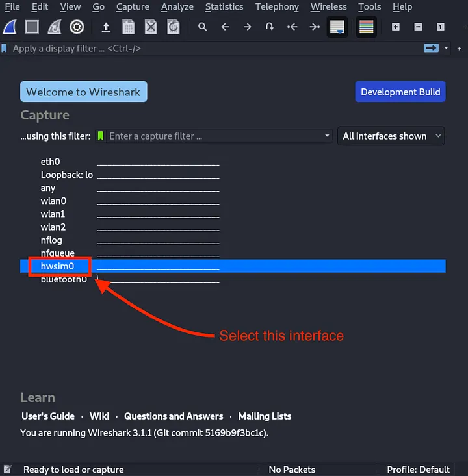This screenshot has height=476, width=468.
Task: Reset zoom to normal size icon
Action: [x=440, y=27]
